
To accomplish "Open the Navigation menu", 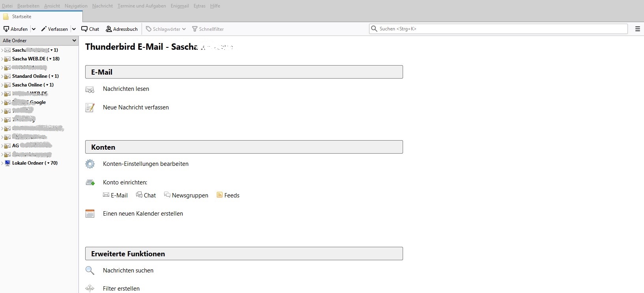I will (76, 6).
